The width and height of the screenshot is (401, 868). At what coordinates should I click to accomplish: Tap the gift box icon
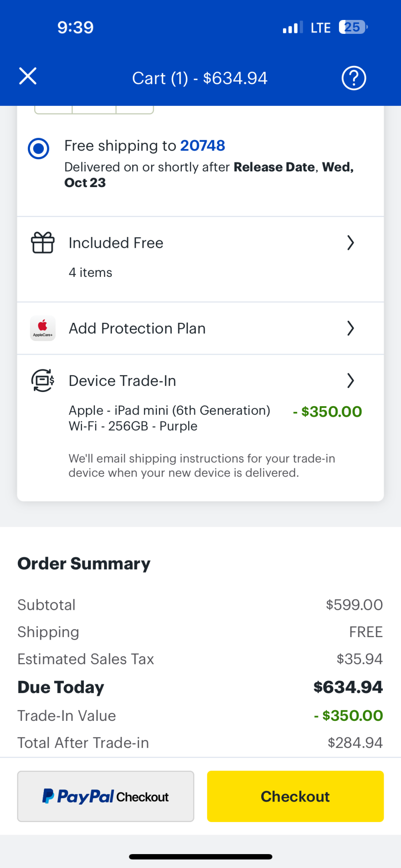(43, 243)
